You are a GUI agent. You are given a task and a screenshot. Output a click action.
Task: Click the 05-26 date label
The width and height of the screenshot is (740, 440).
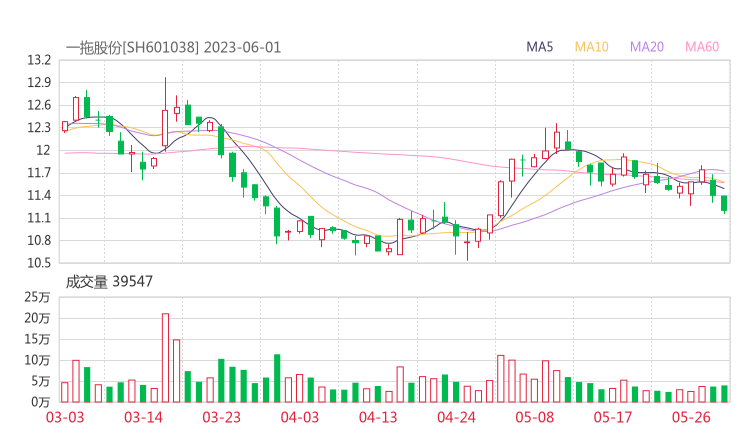click(x=691, y=417)
